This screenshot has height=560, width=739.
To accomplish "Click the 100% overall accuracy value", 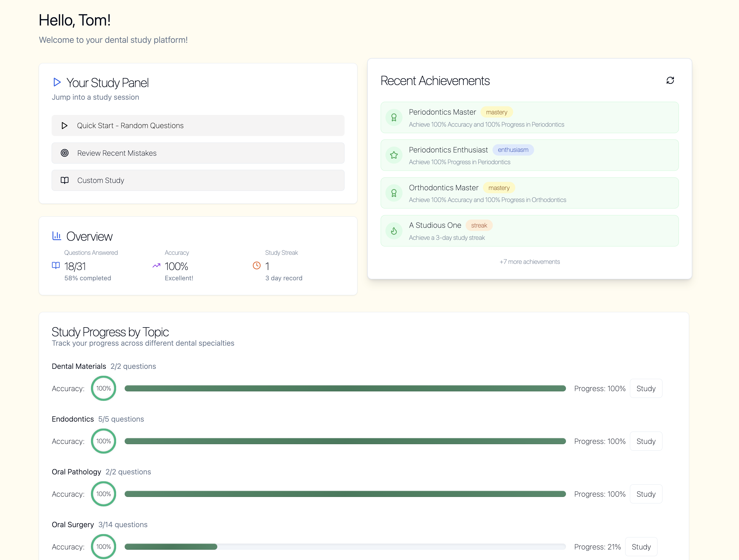I will click(177, 266).
